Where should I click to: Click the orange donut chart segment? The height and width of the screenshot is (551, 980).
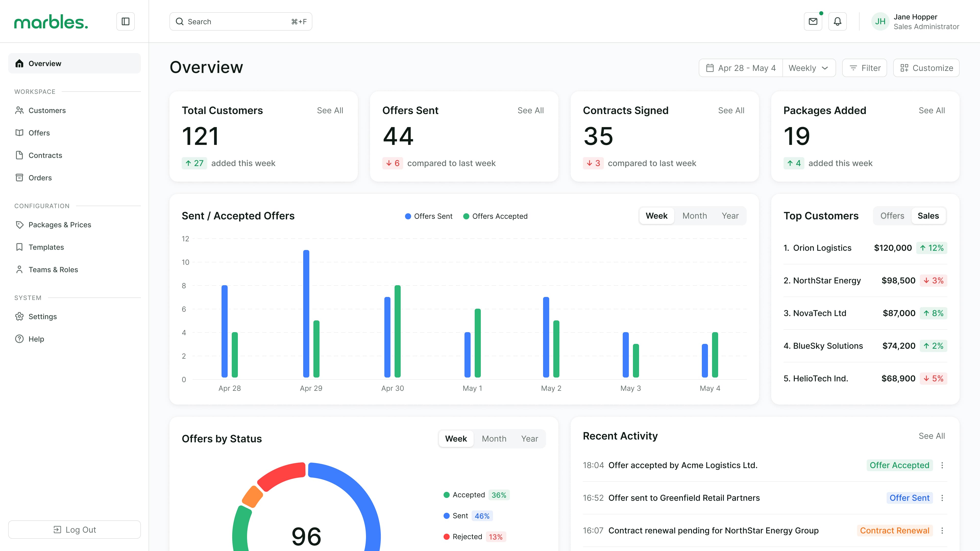pyautogui.click(x=252, y=497)
